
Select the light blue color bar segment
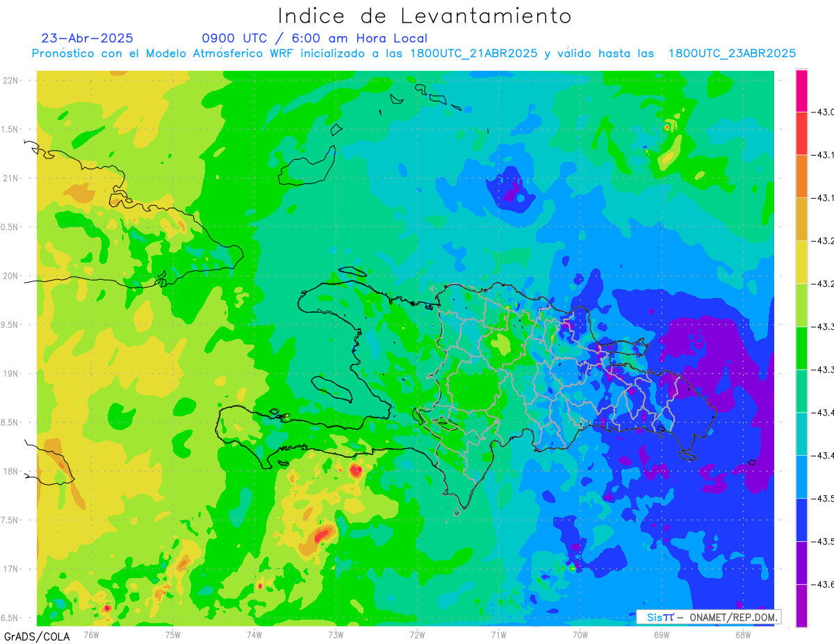click(x=801, y=477)
